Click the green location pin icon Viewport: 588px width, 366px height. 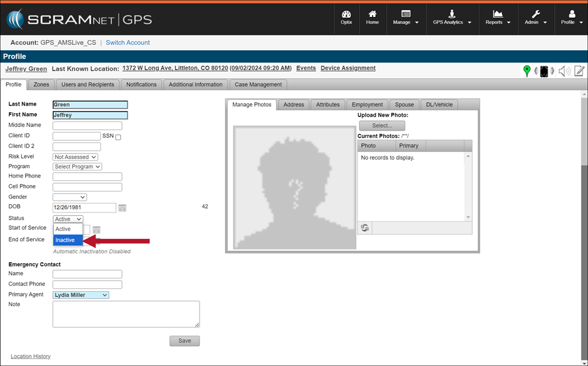click(527, 71)
